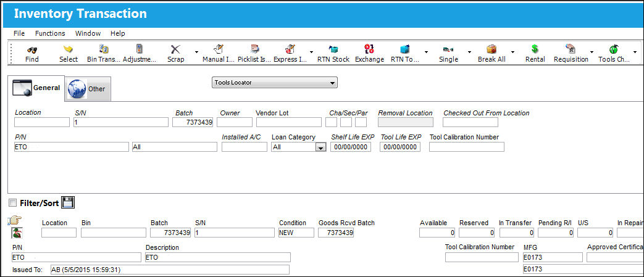This screenshot has width=644, height=277.
Task: Click the Pending R/I quantity field
Action: tap(556, 233)
